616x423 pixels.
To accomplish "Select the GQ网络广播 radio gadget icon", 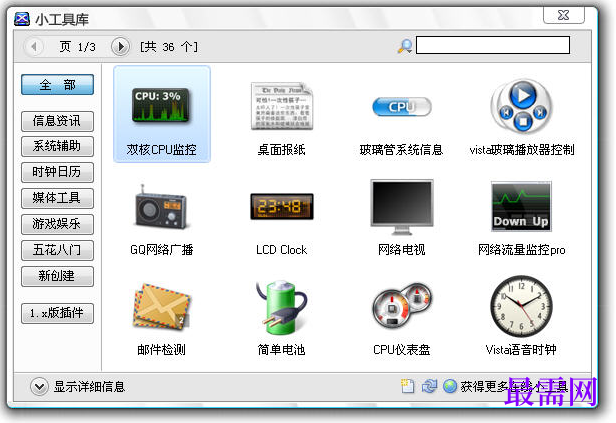I will [161, 206].
